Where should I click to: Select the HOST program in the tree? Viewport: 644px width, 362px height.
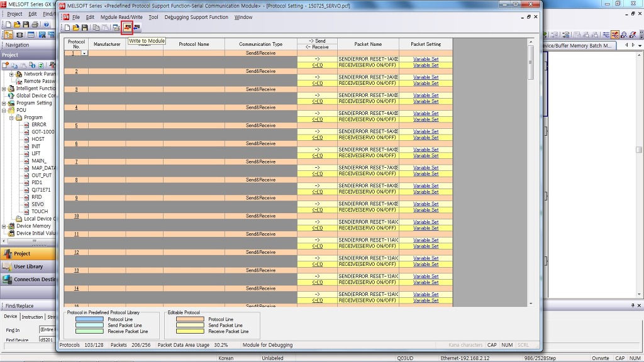click(38, 139)
